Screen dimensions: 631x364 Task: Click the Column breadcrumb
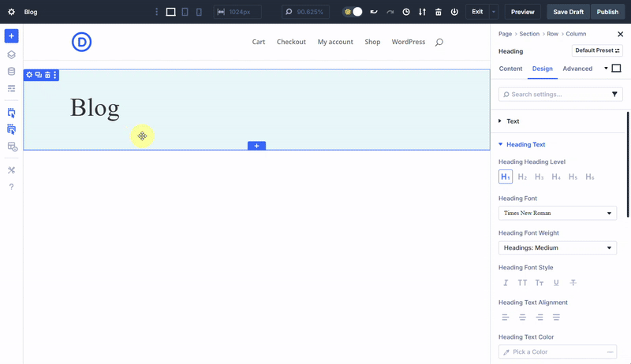click(576, 34)
